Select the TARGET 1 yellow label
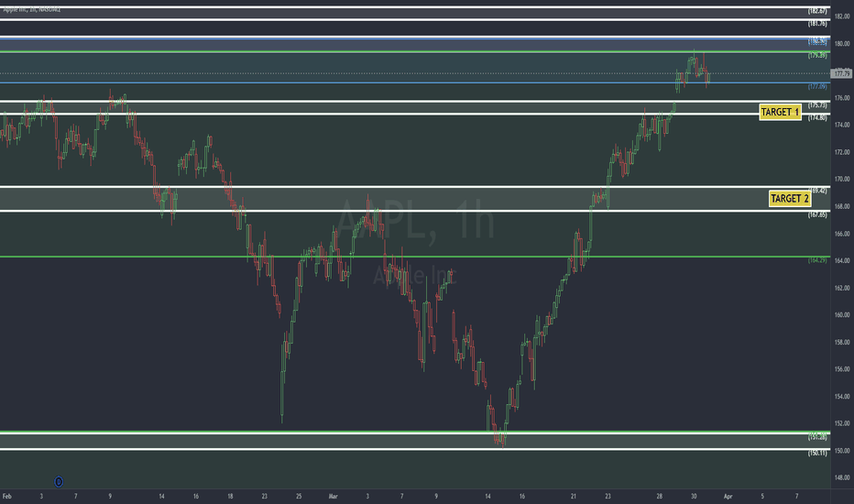This screenshot has height=504, width=854. coord(780,112)
